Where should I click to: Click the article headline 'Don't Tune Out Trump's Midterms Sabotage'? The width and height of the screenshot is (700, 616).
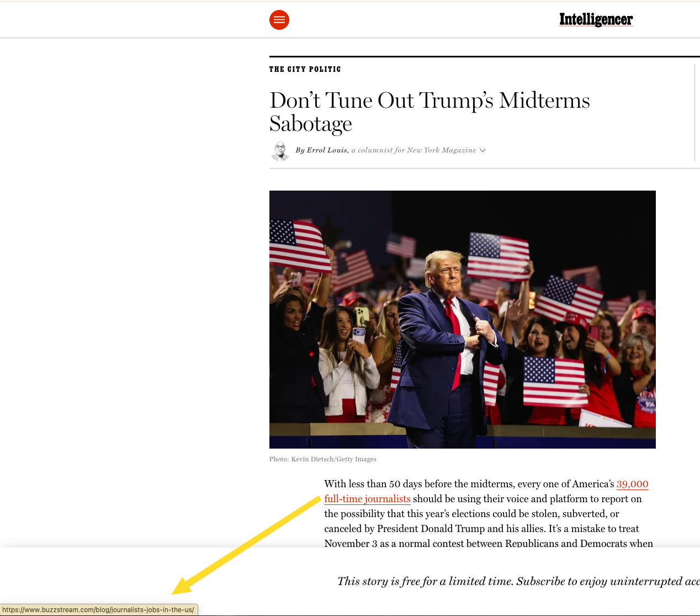pos(429,112)
